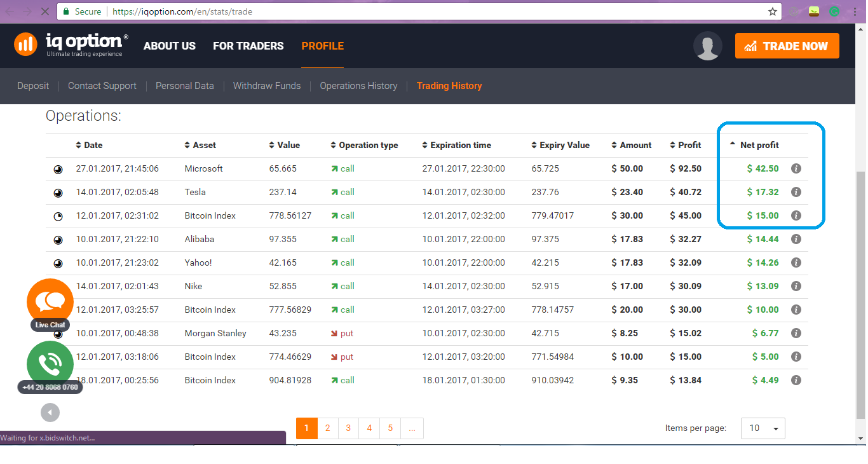Click the Nike asset cell
The width and height of the screenshot is (868, 464).
pyautogui.click(x=194, y=286)
